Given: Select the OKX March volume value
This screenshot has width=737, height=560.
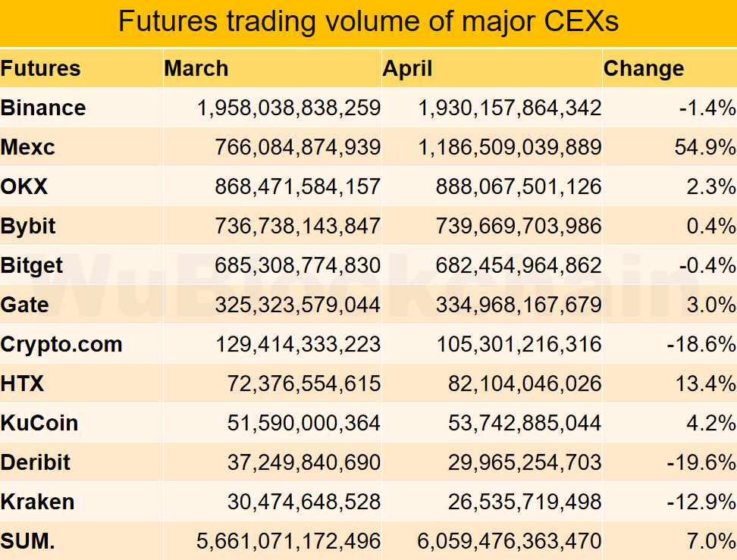Looking at the screenshot, I should point(297,186).
